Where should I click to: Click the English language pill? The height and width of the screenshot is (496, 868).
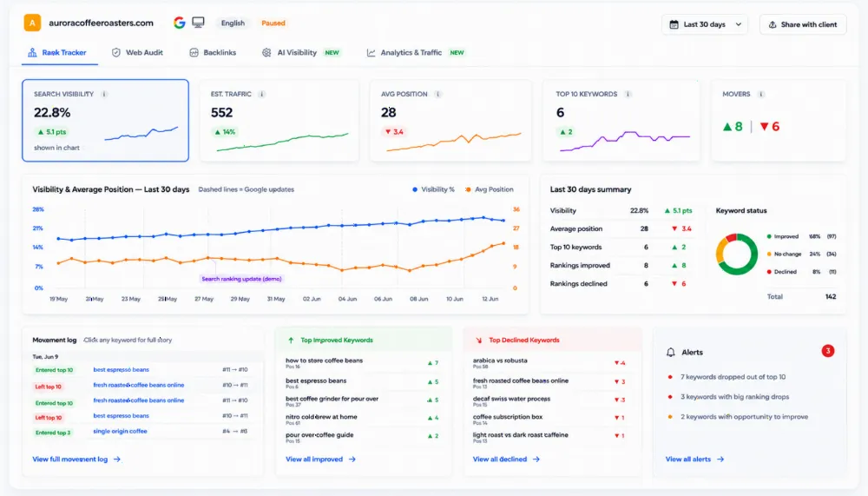tap(233, 23)
